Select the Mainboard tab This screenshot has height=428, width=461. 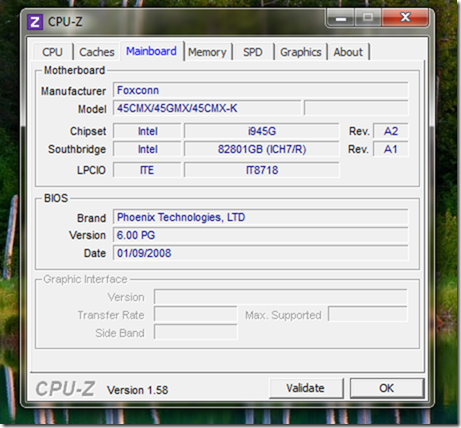point(151,51)
